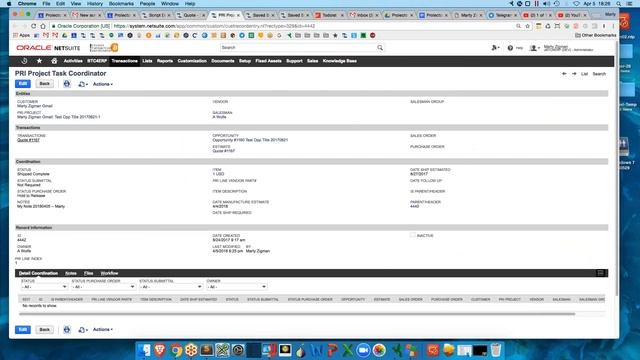Image resolution: width=640 pixels, height=360 pixels.
Task: Open the Recent Records clock icon
Action: [x=24, y=61]
